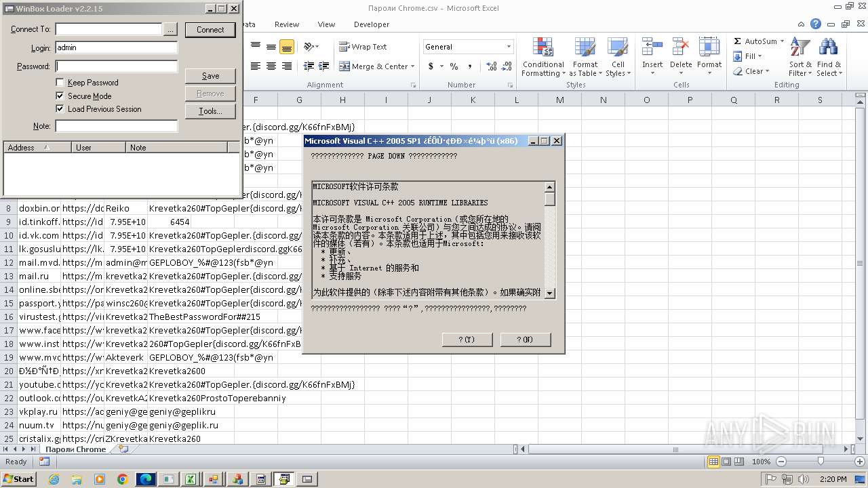
Task: Browse addresses with the ... button
Action: pyautogui.click(x=170, y=29)
